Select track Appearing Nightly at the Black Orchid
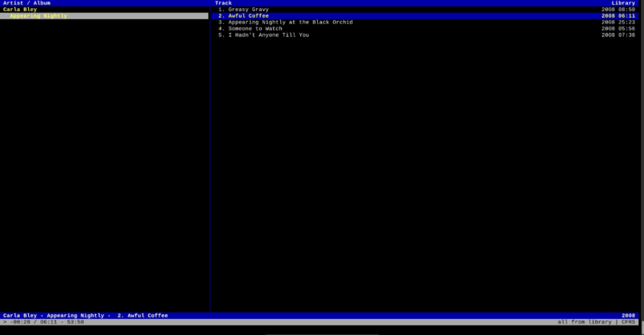The height and width of the screenshot is (335, 644). point(425,23)
